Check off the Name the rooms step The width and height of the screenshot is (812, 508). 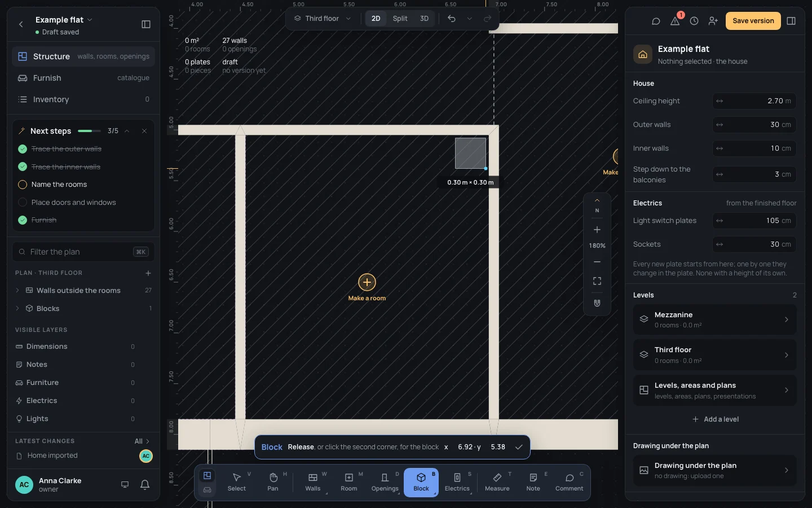[x=23, y=185]
